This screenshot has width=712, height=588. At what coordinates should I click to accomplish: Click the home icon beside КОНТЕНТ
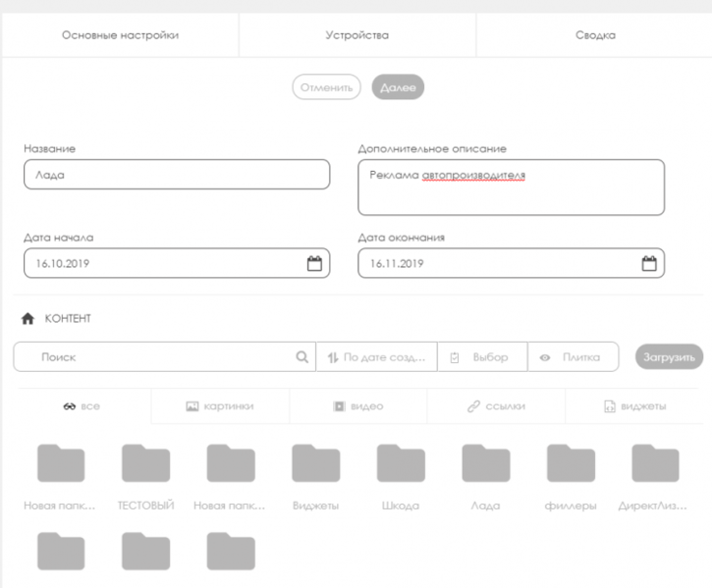pos(27,318)
